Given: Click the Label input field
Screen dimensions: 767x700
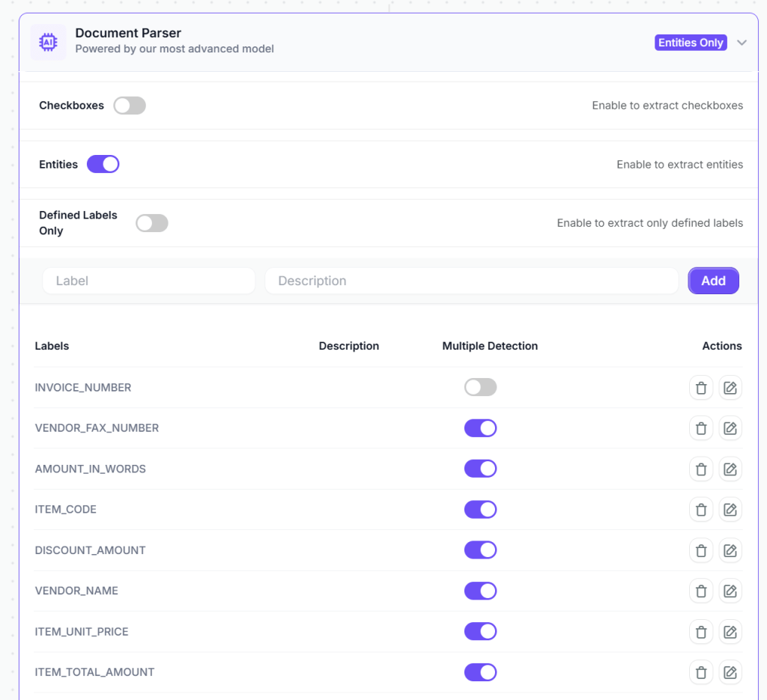Looking at the screenshot, I should tap(149, 281).
